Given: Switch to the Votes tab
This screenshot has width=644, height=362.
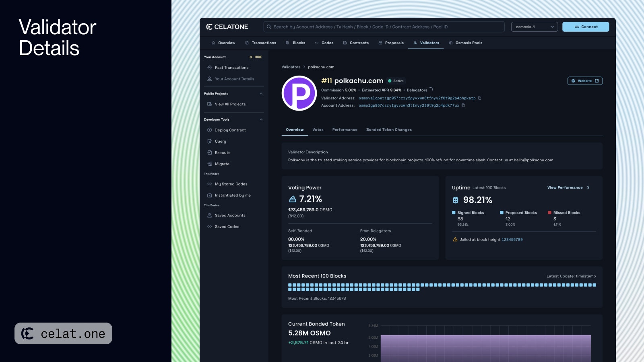Looking at the screenshot, I should pyautogui.click(x=318, y=130).
